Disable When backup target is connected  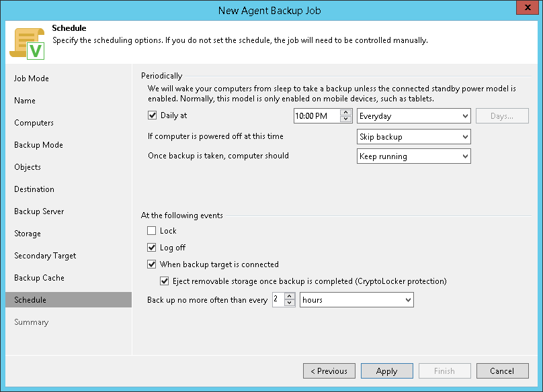click(x=152, y=264)
